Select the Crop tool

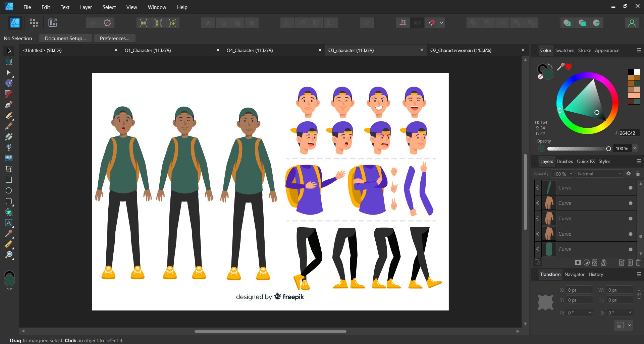pos(9,169)
